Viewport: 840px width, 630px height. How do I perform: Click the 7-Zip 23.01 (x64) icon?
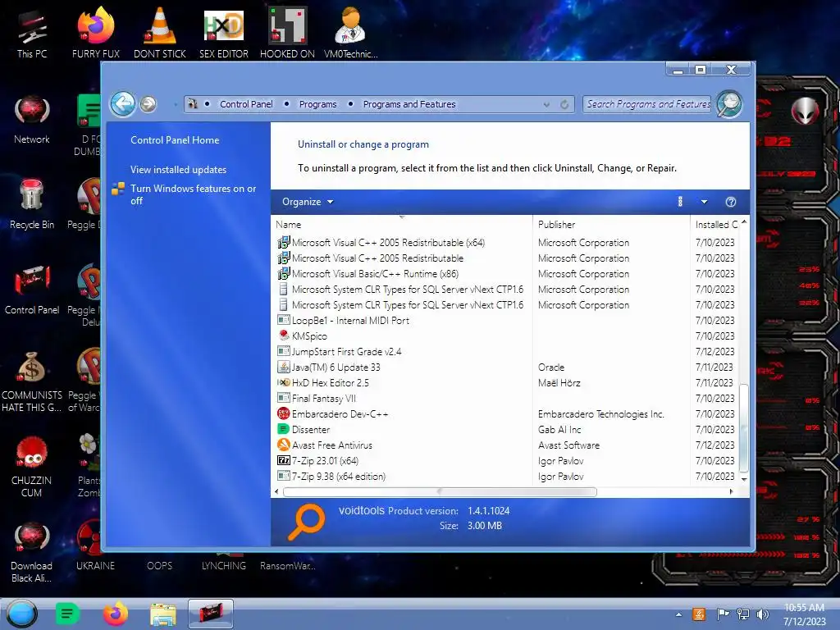(x=283, y=460)
